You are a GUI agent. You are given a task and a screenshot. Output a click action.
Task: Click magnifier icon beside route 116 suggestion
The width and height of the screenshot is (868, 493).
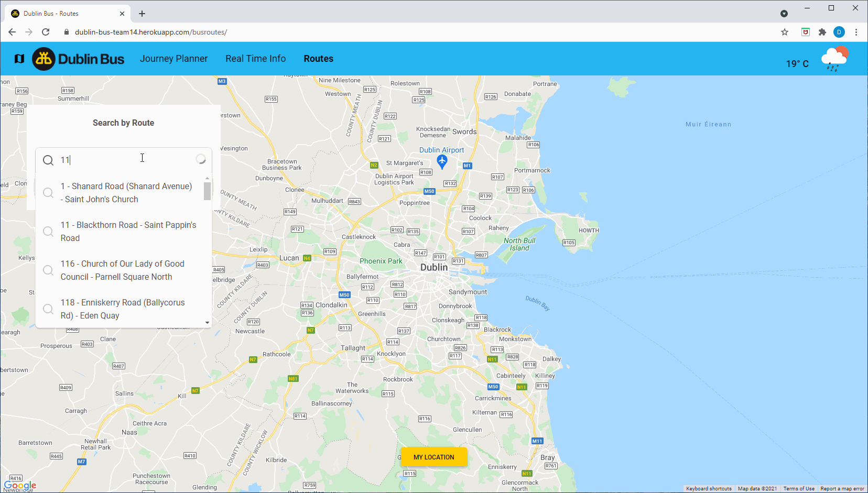tap(48, 270)
